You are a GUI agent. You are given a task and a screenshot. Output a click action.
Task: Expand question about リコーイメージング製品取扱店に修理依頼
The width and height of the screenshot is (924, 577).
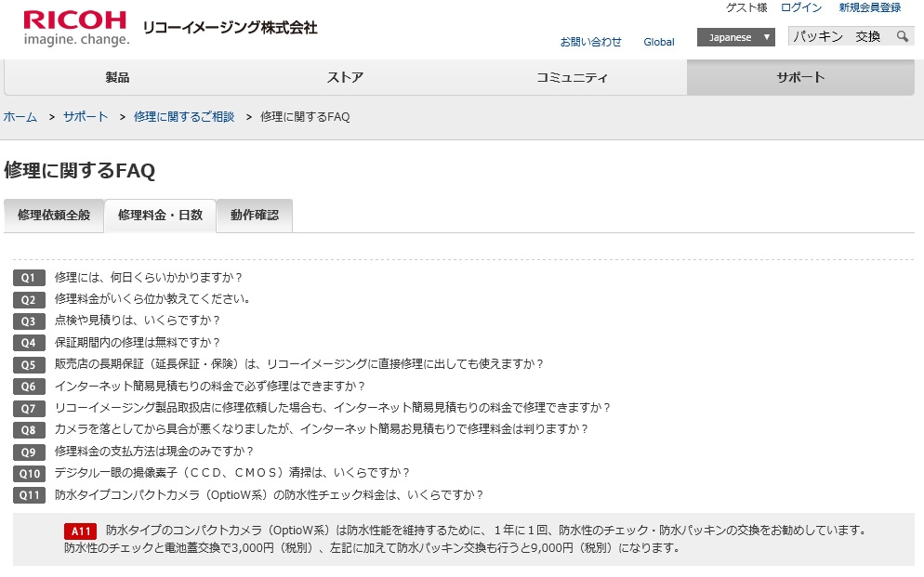tap(333, 408)
